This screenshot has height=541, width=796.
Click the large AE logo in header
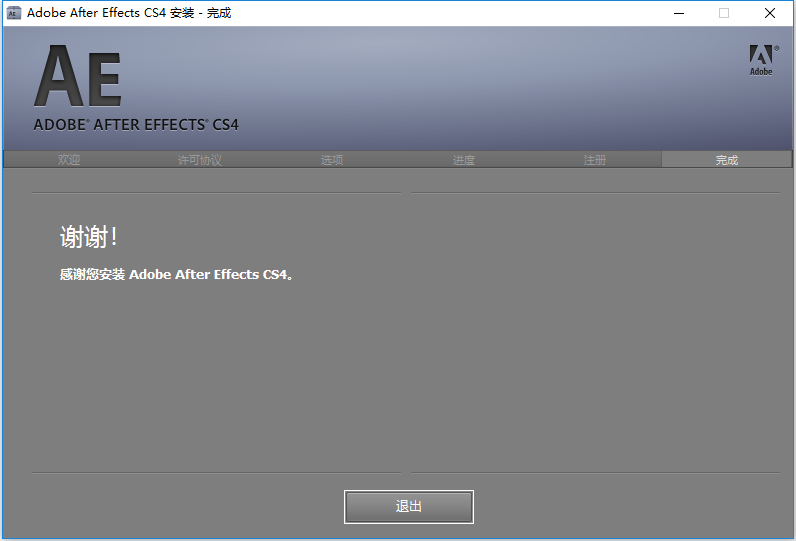(78, 76)
